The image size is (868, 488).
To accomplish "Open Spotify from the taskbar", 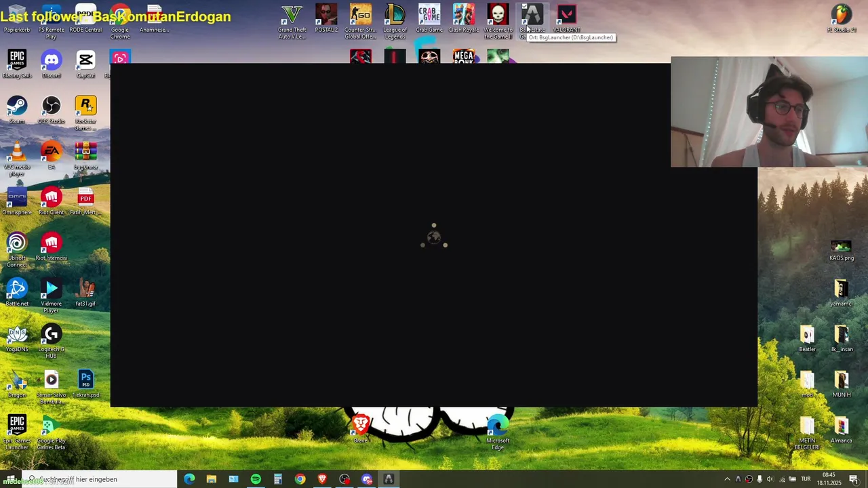I will [256, 479].
